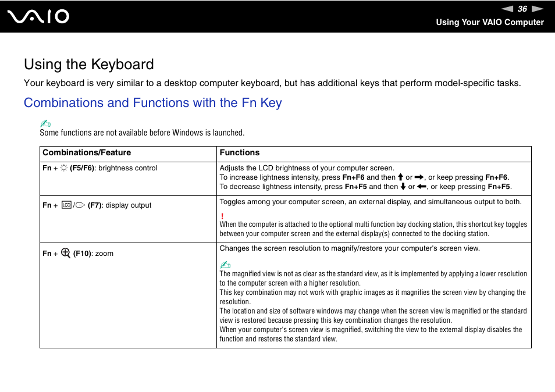Click the magnifier zoom icon in F10 row
The height and width of the screenshot is (392, 555).
66,253
